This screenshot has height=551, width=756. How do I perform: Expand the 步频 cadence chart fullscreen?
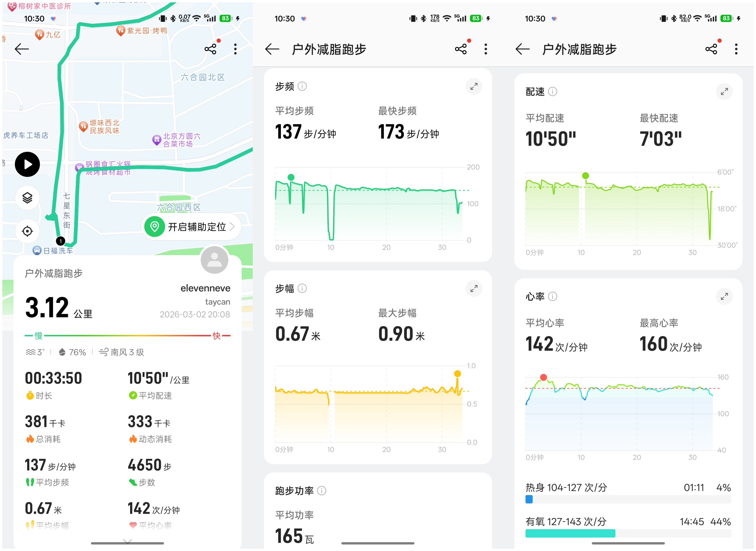(x=473, y=87)
